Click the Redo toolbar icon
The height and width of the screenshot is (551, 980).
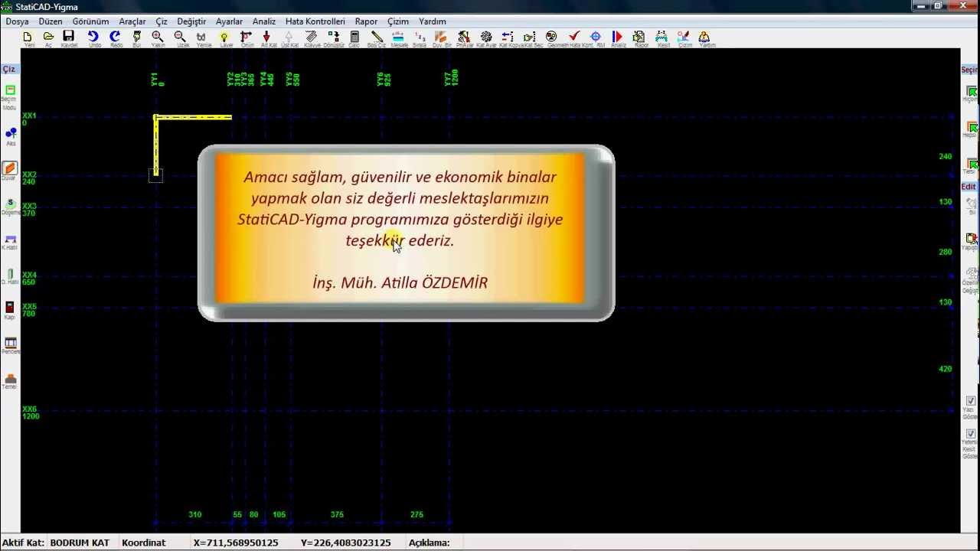tap(116, 37)
